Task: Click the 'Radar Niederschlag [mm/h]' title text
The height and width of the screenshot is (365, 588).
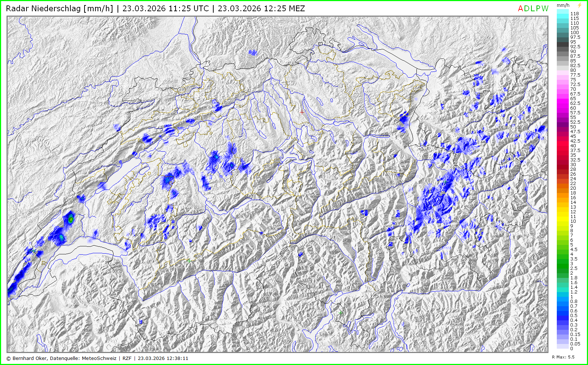Action: tap(59, 9)
